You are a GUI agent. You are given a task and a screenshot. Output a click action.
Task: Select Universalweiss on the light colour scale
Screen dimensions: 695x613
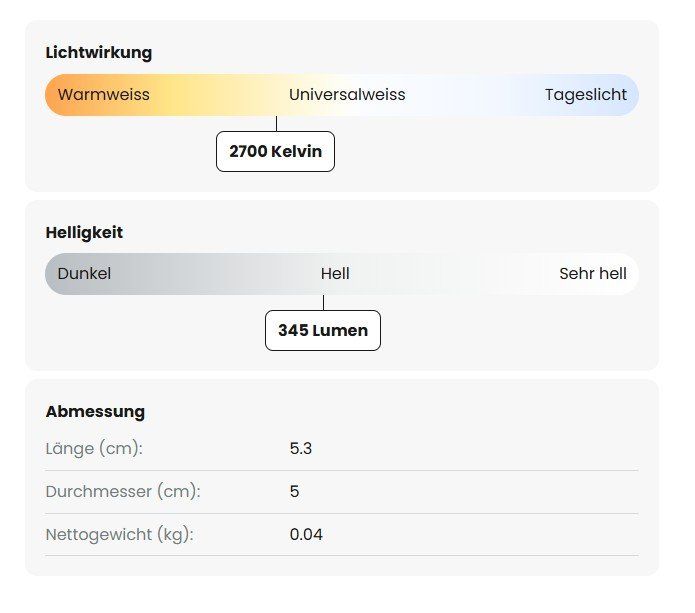[x=347, y=95]
